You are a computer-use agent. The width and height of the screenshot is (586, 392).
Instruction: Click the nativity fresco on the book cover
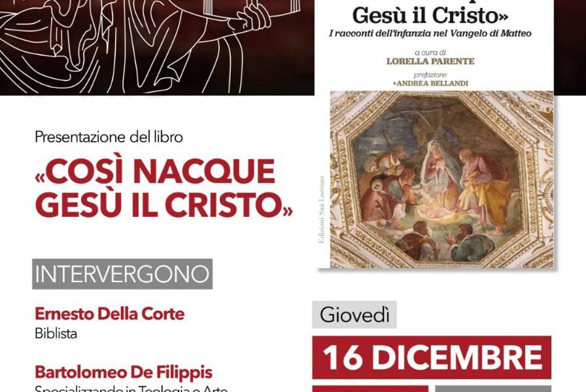(x=441, y=180)
